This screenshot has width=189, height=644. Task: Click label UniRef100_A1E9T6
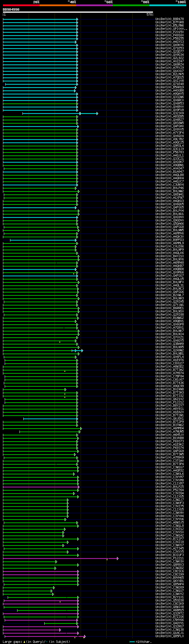(x=170, y=360)
